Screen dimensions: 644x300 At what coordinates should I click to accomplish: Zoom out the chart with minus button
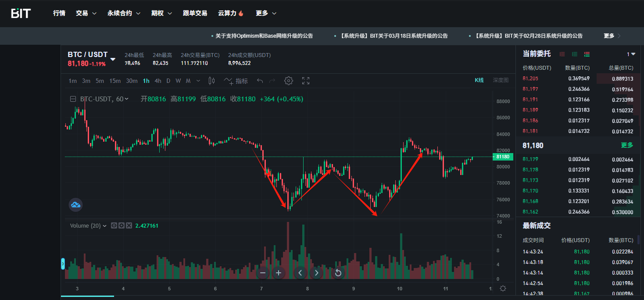[x=263, y=273]
